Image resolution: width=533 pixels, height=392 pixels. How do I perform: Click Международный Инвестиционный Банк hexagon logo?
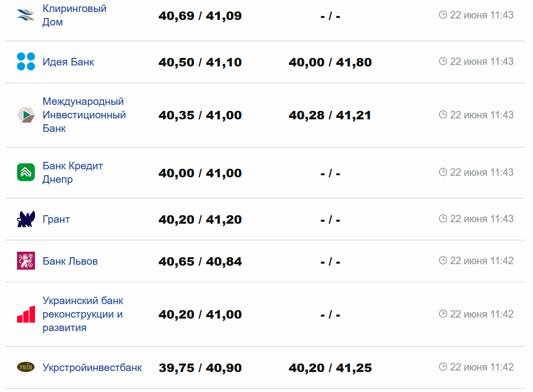26,115
